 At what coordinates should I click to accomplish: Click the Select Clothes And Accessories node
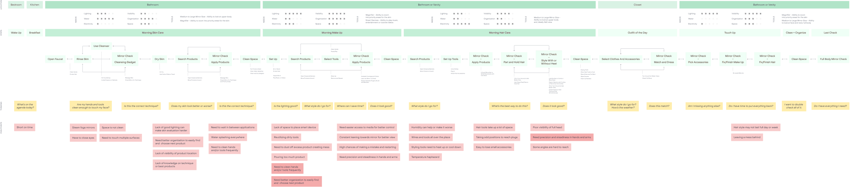click(621, 59)
